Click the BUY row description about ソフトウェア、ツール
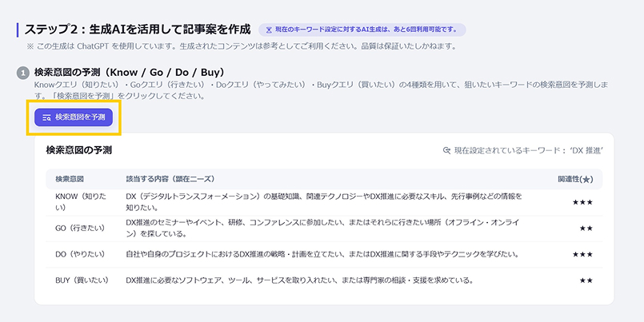 click(299, 280)
